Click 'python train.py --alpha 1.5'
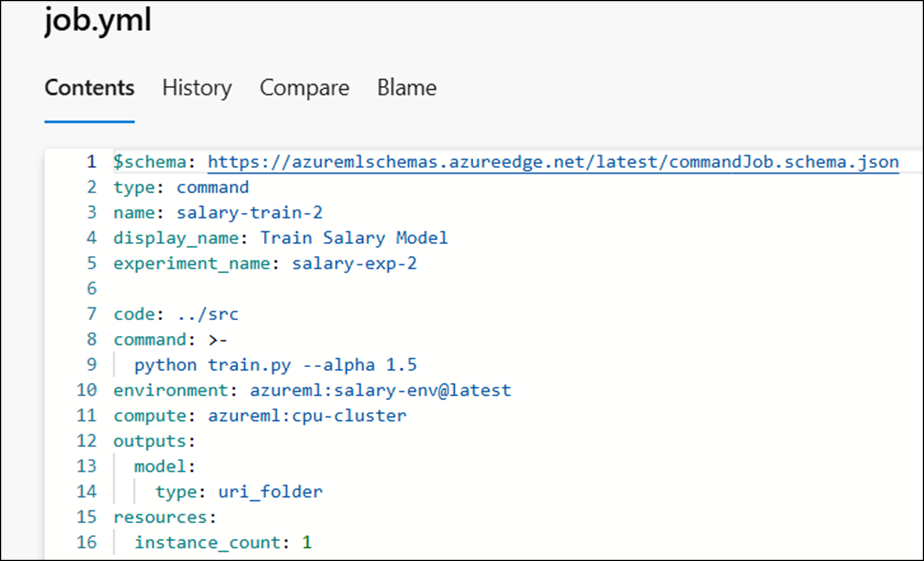This screenshot has height=561, width=924. coord(275,365)
